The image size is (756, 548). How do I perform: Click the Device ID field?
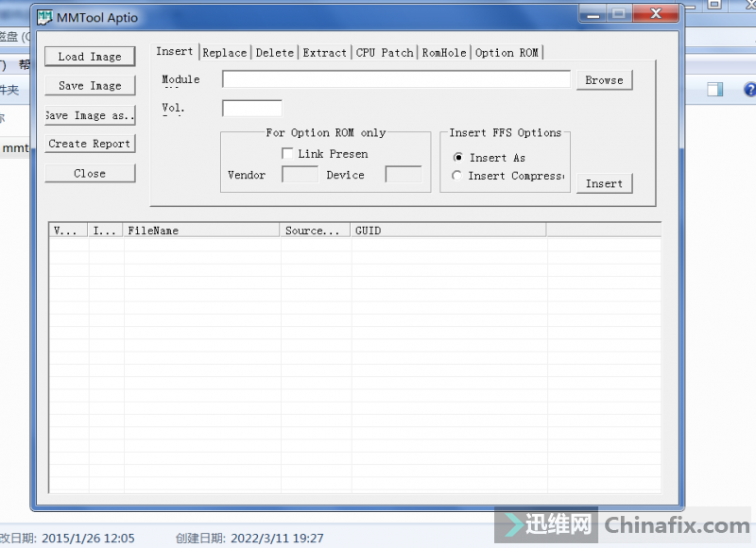click(404, 174)
